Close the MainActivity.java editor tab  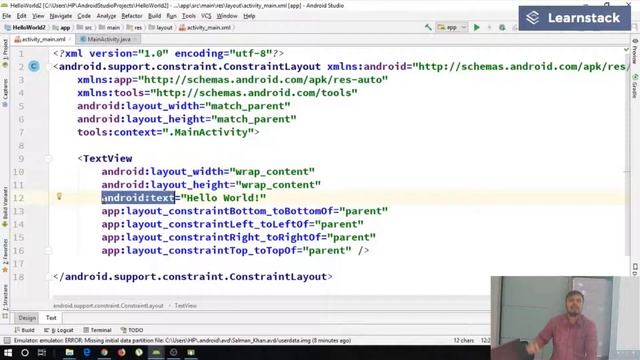tap(135, 39)
